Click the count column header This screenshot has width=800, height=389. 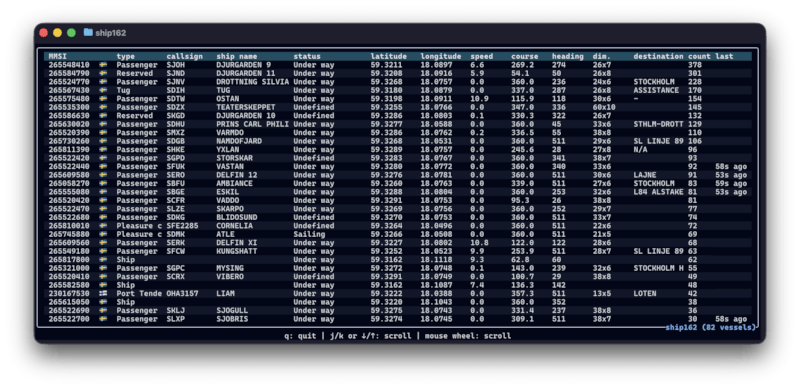699,56
